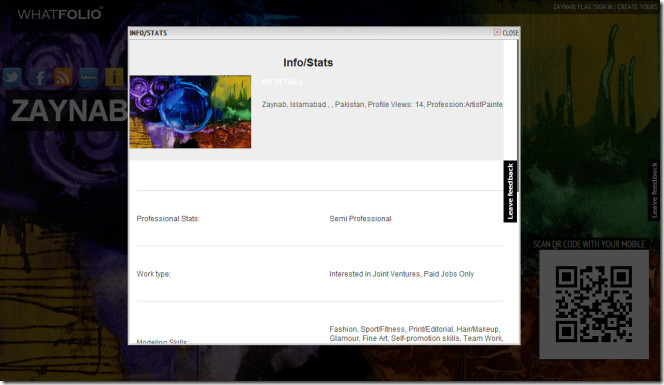Close the Info/Stats popup via CLOSE text
The width and height of the screenshot is (664, 385).
(510, 33)
